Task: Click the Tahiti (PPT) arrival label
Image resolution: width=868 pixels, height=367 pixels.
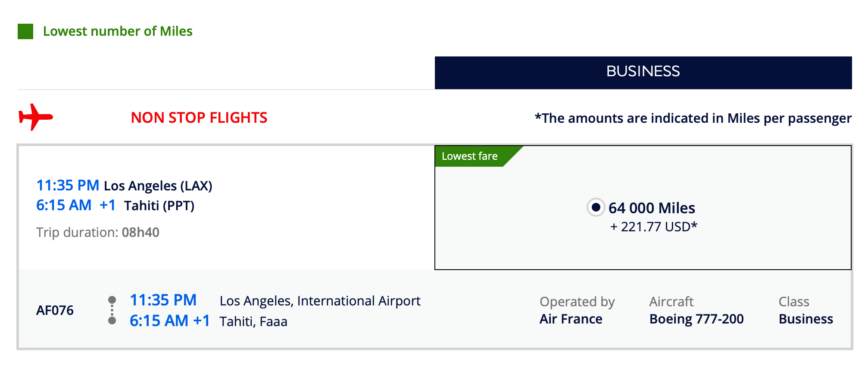Action: 159,205
